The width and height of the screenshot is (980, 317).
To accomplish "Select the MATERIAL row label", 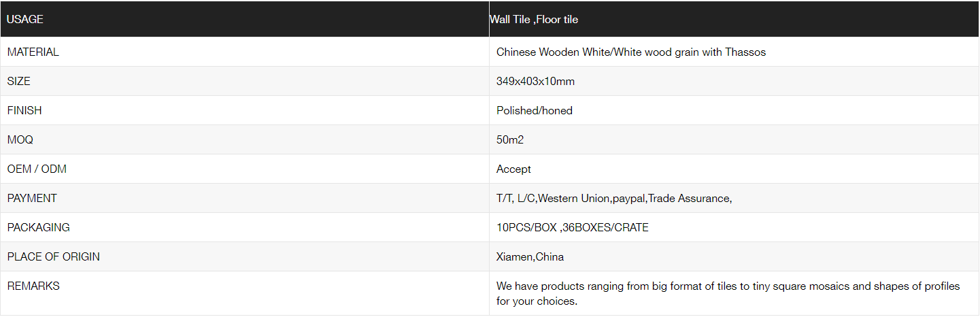I will (33, 52).
